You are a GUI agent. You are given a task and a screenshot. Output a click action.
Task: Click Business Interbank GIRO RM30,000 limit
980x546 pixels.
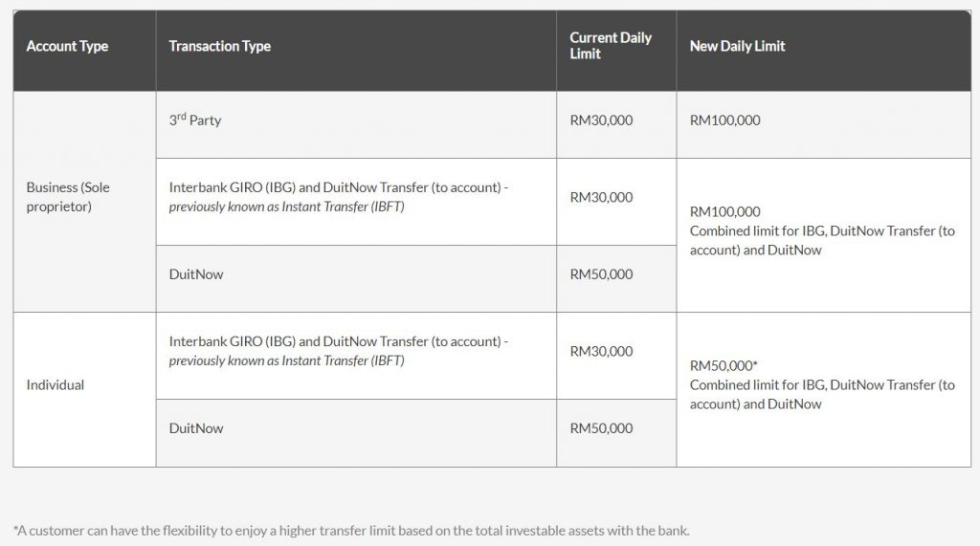601,197
